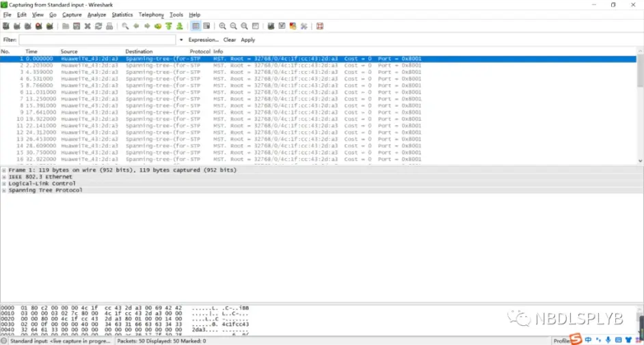The width and height of the screenshot is (644, 345).
Task: Open help (lifebuoy icon)
Action: 320,26
